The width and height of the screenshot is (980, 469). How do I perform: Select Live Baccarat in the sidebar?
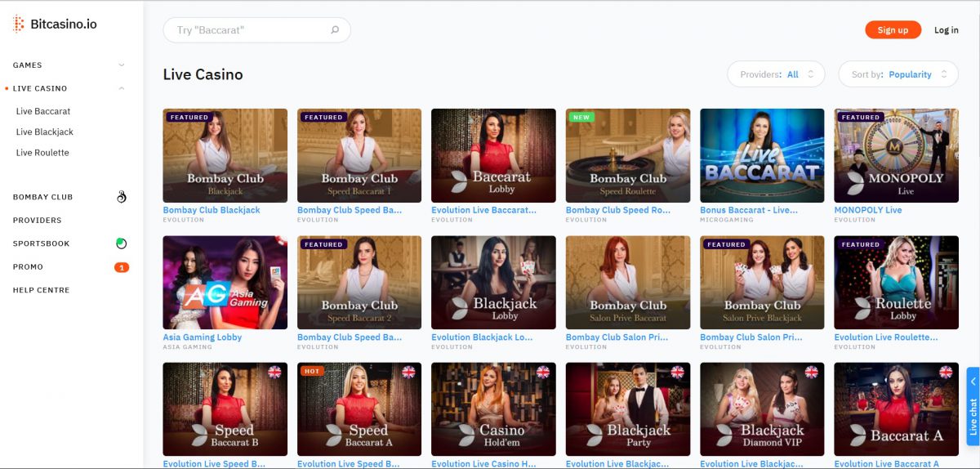pos(43,111)
